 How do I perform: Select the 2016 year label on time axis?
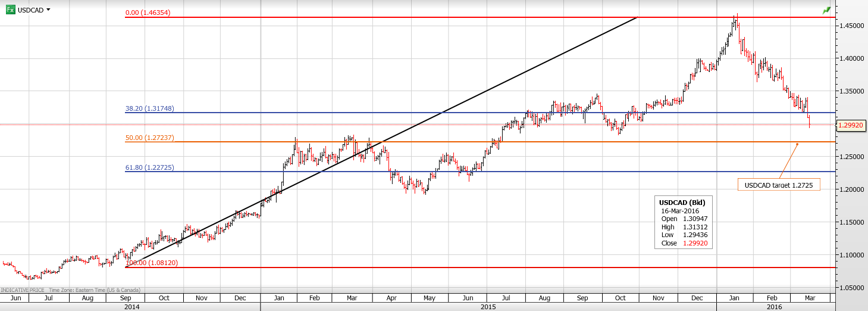pos(774,306)
